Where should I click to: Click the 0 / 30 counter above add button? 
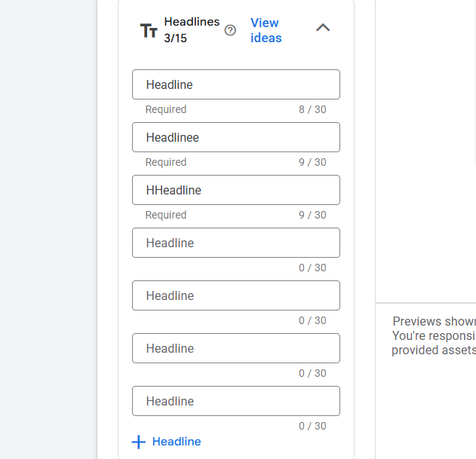coord(312,426)
